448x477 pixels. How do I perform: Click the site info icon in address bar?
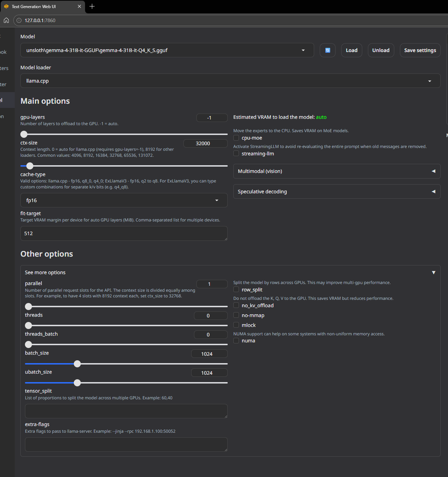pyautogui.click(x=19, y=20)
